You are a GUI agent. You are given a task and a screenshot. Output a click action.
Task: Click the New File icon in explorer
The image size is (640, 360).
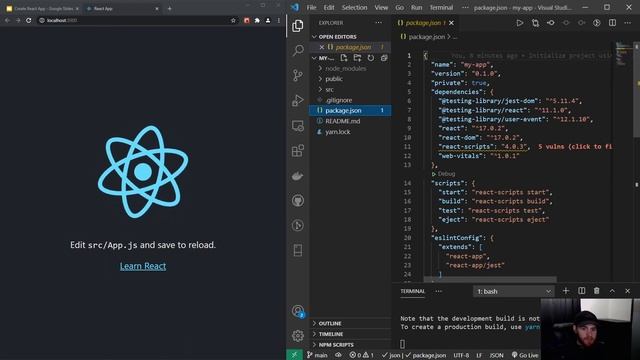click(344, 58)
